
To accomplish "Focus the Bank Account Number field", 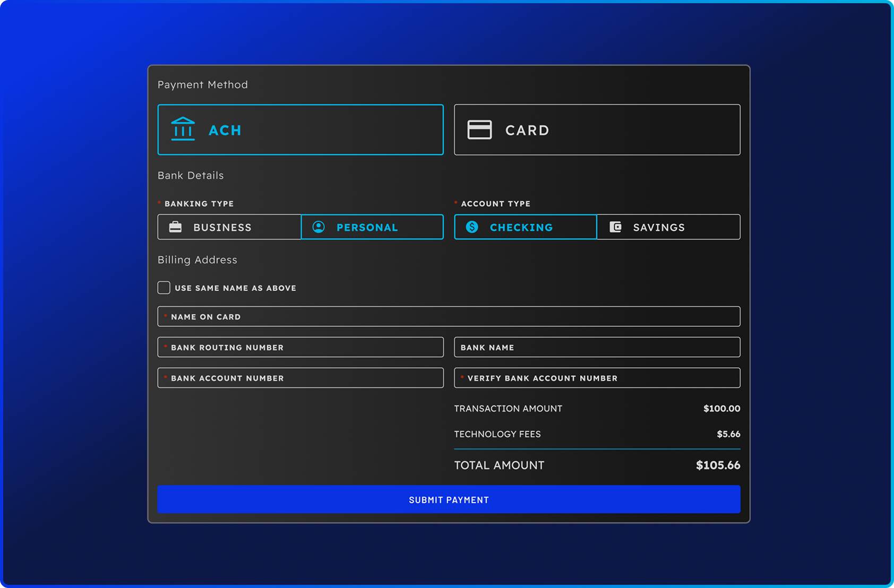I will 300,378.
